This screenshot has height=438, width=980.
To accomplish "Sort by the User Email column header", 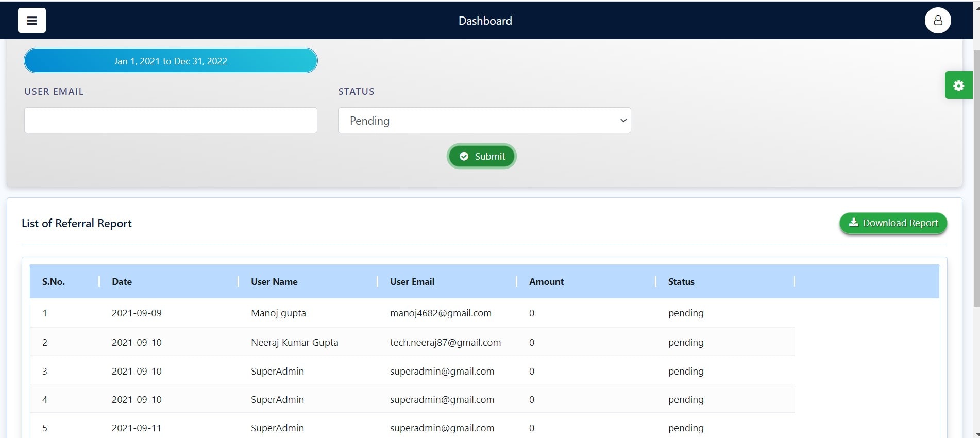I will tap(412, 282).
